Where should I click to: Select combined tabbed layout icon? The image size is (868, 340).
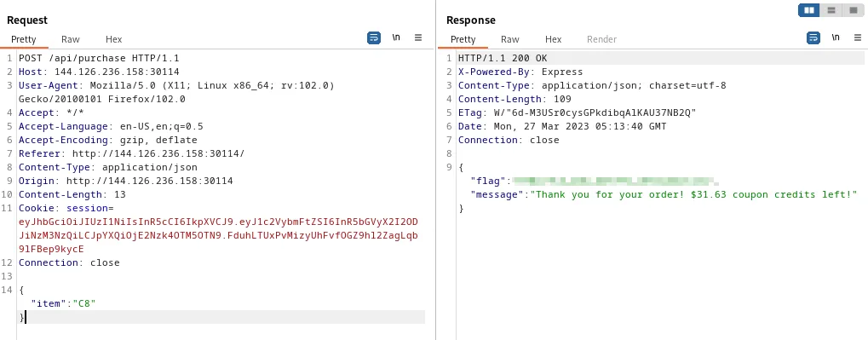(852, 10)
